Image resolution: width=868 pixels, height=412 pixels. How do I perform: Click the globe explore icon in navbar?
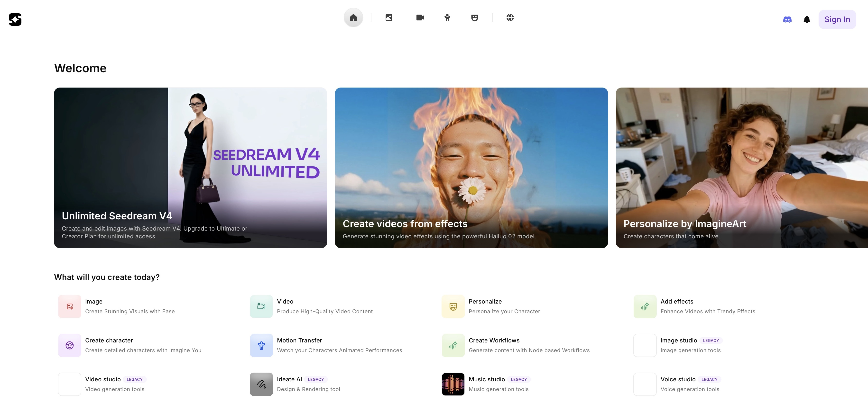pos(510,18)
